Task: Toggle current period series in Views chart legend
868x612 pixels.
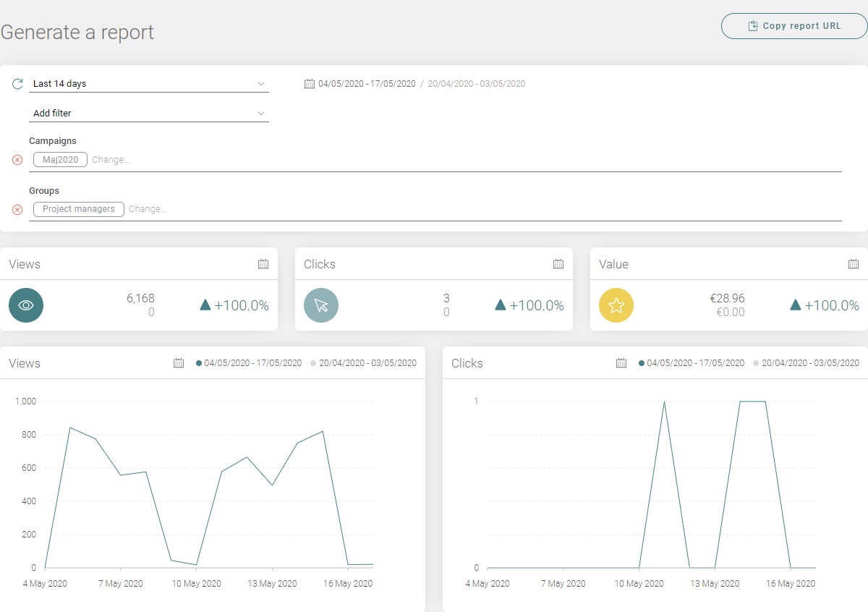Action: (249, 363)
